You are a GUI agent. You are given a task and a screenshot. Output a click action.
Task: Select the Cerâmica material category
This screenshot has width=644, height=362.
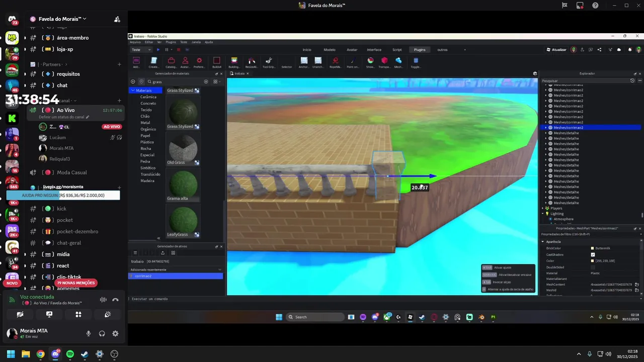click(x=148, y=97)
